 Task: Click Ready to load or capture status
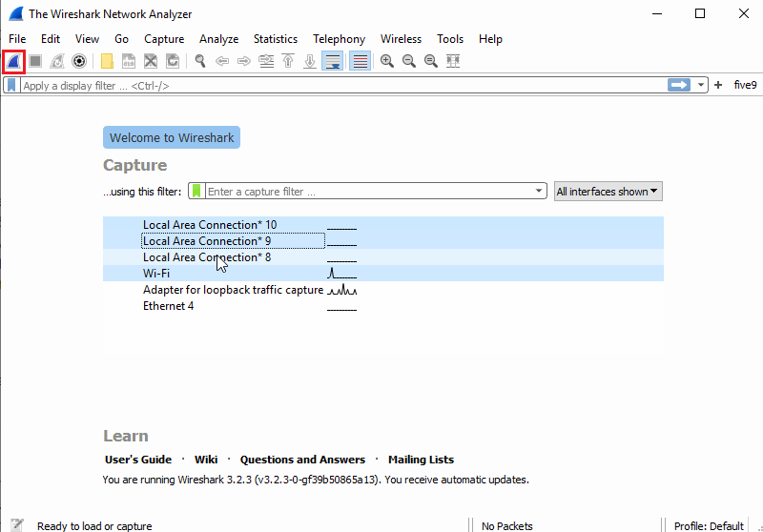[x=94, y=526]
